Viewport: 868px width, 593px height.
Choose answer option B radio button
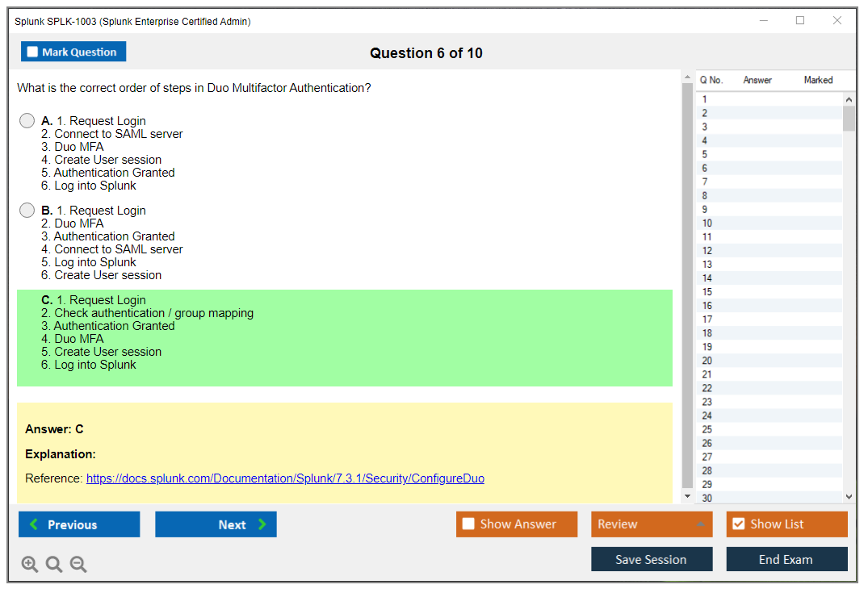pos(27,211)
